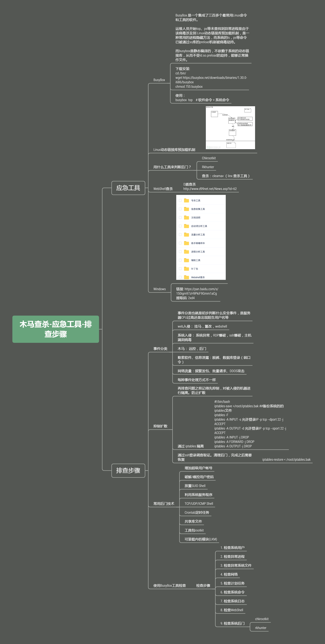The width and height of the screenshot is (325, 644).
Task: Select step 8. 检查WebShell
Action: click(x=232, y=610)
